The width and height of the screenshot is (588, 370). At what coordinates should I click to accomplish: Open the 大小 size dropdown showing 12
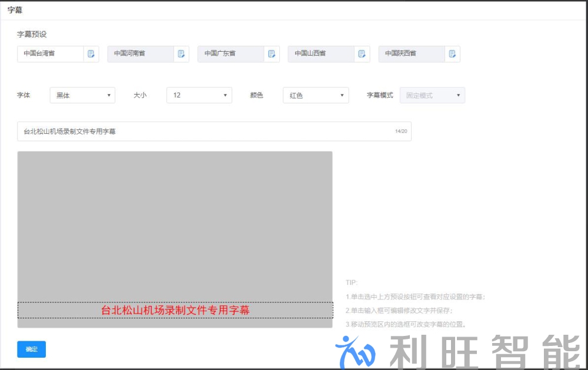point(199,95)
